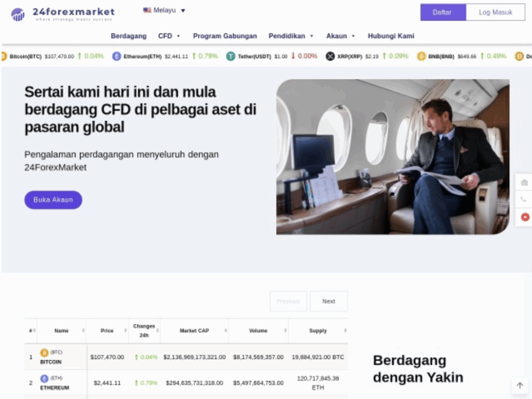Open the Berdagang menu item
532x399 pixels.
coord(128,36)
